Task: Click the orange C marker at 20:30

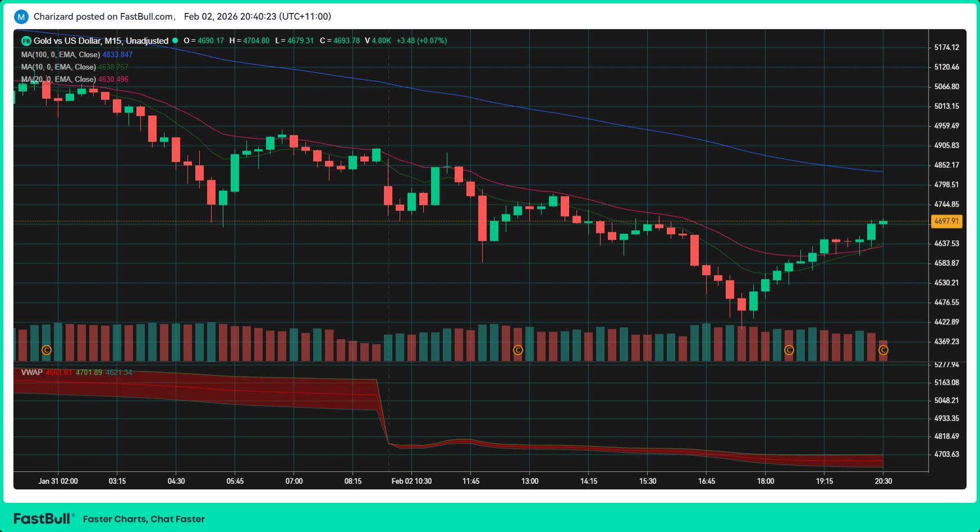Action: (883, 350)
